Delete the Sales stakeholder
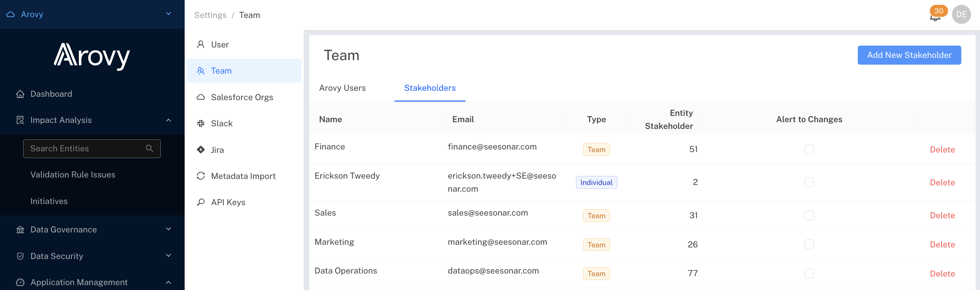Image resolution: width=980 pixels, height=290 pixels. (x=942, y=215)
